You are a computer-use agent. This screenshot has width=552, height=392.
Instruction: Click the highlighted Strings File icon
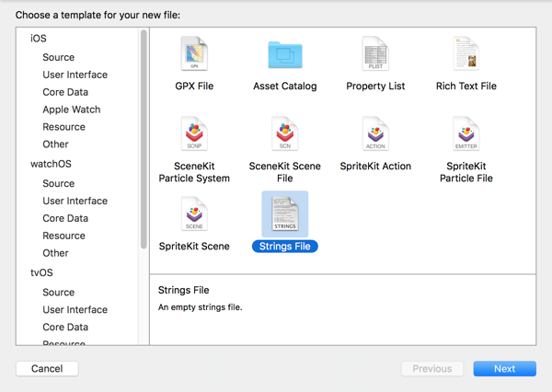coord(284,214)
